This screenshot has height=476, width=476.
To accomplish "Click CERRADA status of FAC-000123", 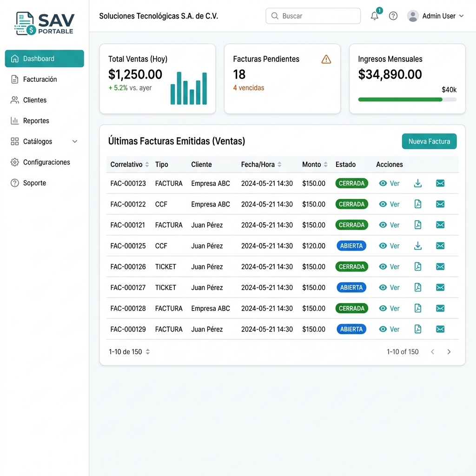I will 351,183.
